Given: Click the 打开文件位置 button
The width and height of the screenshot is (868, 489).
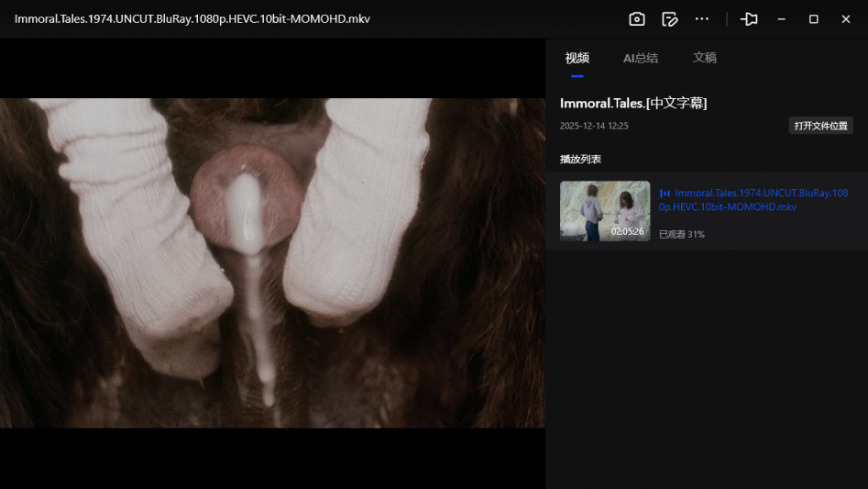Looking at the screenshot, I should pos(820,126).
